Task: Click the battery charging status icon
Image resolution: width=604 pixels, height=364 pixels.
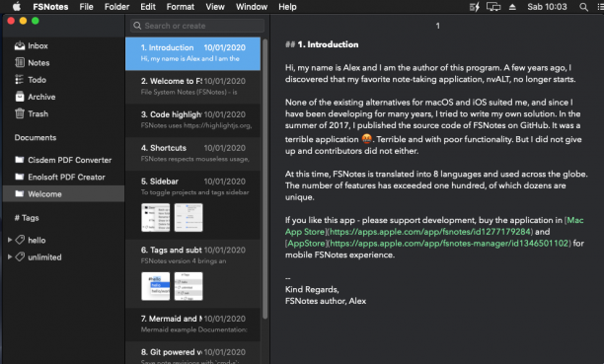Action: (x=474, y=7)
